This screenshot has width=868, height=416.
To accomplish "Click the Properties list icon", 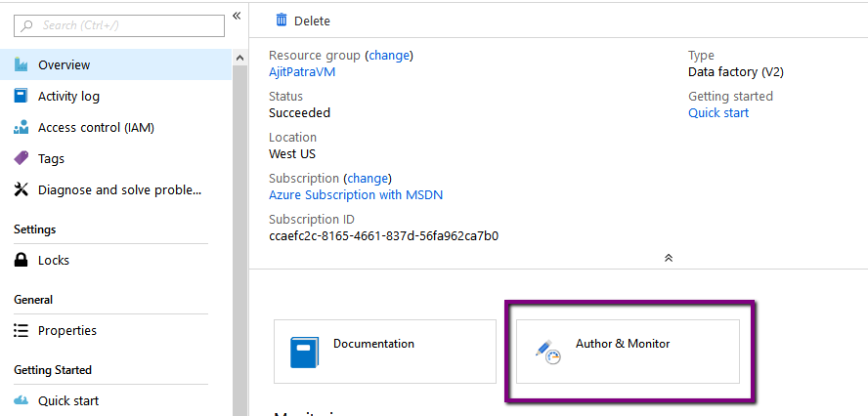I will pyautogui.click(x=21, y=331).
